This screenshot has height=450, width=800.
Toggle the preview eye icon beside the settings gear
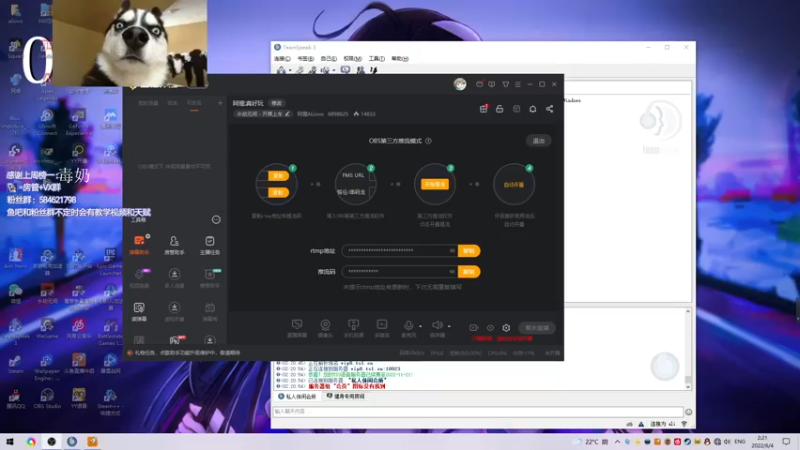pyautogui.click(x=490, y=328)
